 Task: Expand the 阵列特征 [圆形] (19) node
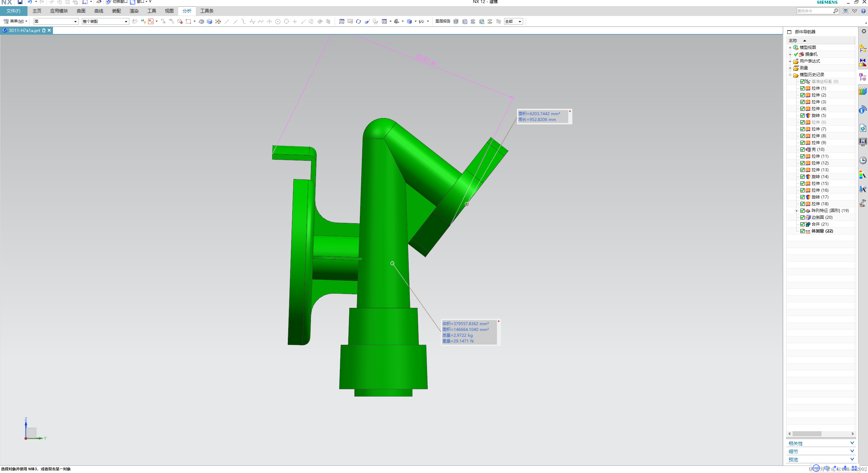coord(796,211)
